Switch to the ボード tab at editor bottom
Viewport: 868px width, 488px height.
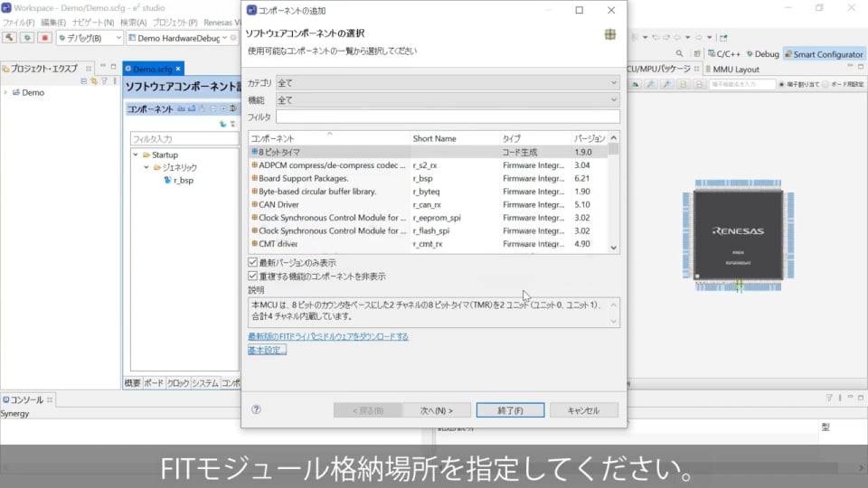154,383
